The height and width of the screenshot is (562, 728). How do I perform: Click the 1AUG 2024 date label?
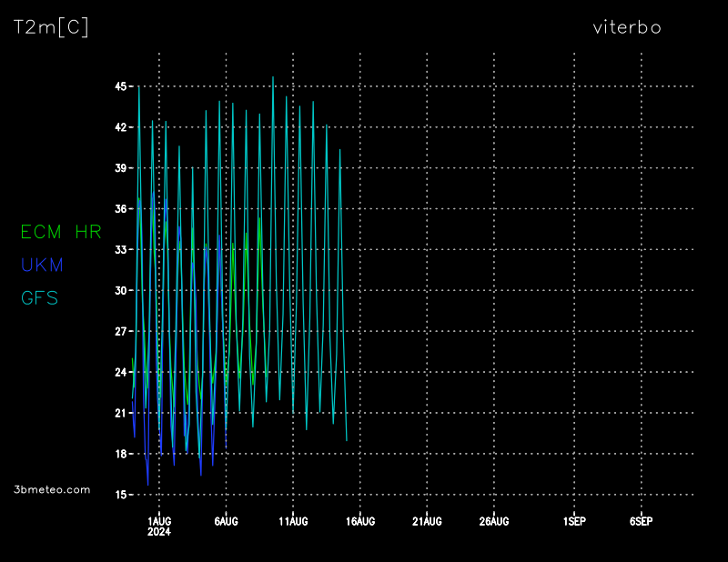[159, 526]
